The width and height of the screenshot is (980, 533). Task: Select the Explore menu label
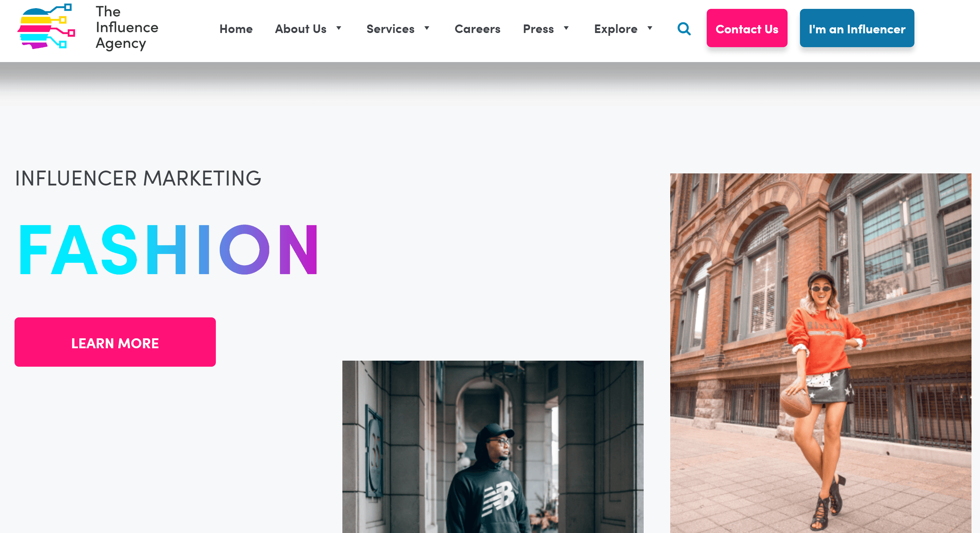pos(616,29)
